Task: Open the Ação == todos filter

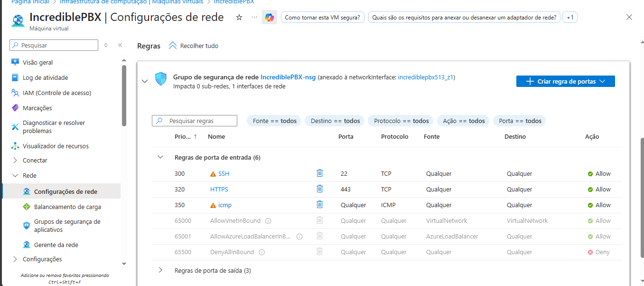Action: [464, 121]
